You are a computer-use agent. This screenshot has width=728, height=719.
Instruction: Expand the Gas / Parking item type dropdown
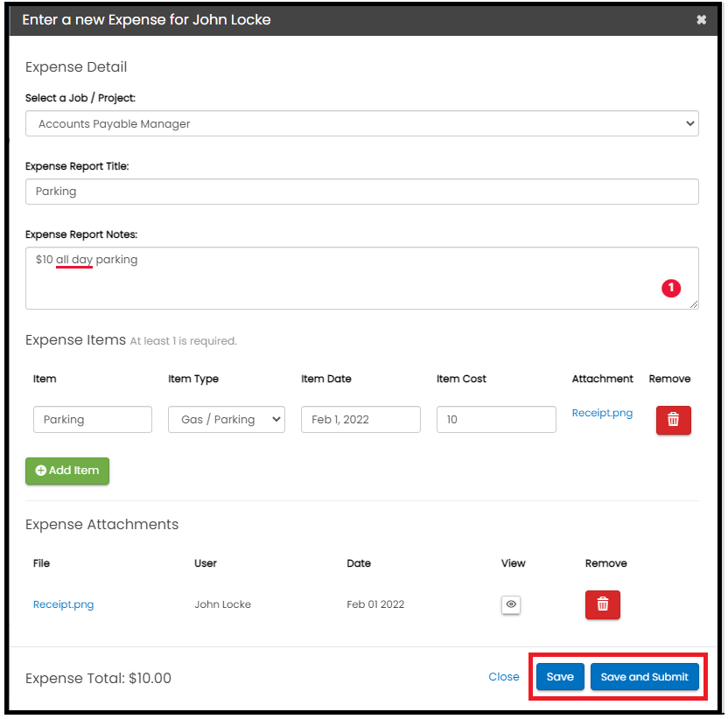click(227, 420)
